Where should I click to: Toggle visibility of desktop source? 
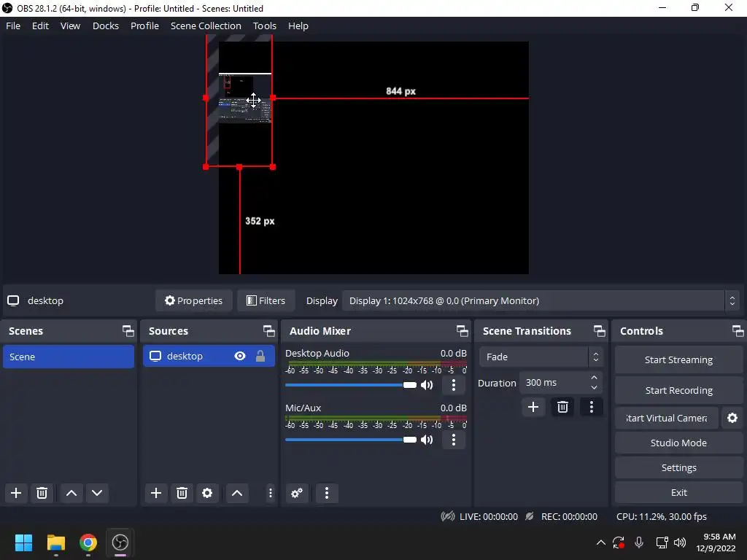pyautogui.click(x=239, y=356)
